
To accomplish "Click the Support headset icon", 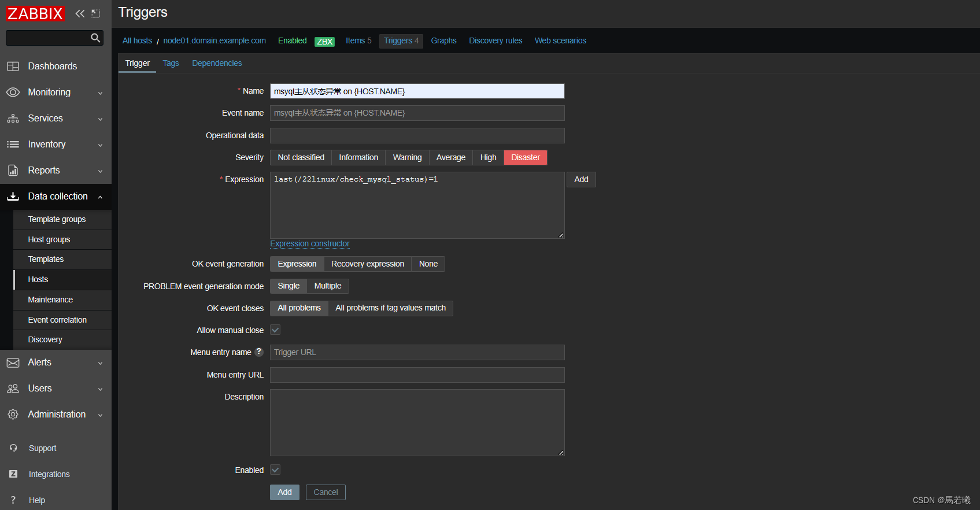I will 13,448.
